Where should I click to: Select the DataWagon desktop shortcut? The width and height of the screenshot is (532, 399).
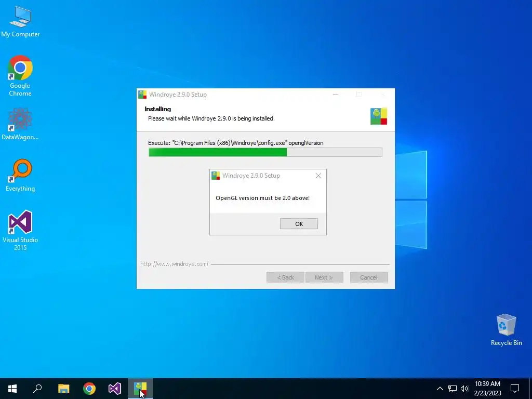tap(20, 124)
